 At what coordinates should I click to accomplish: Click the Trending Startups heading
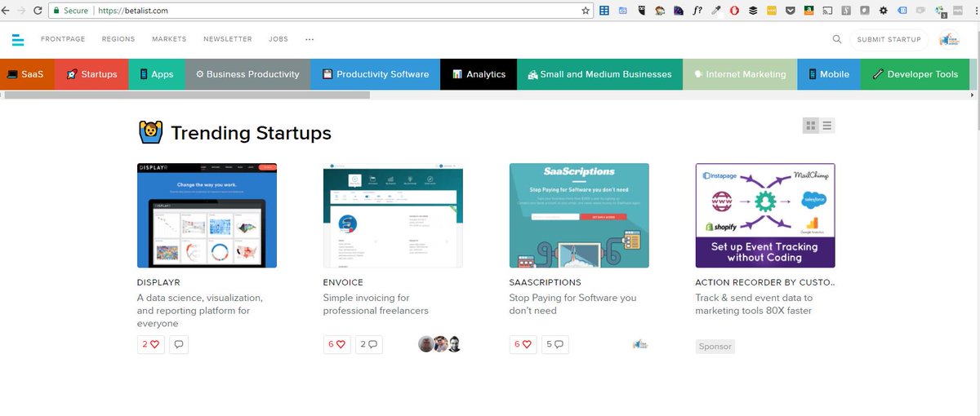tap(251, 132)
